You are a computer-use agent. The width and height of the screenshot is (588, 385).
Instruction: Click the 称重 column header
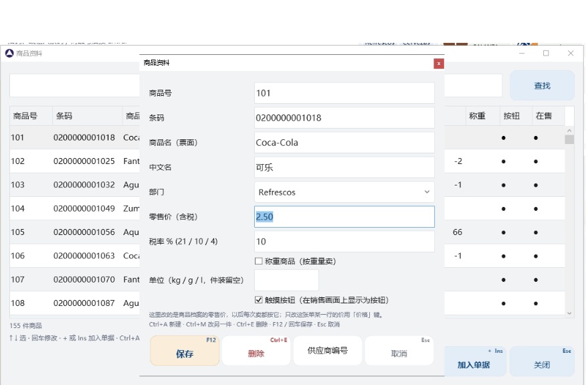[x=483, y=116]
